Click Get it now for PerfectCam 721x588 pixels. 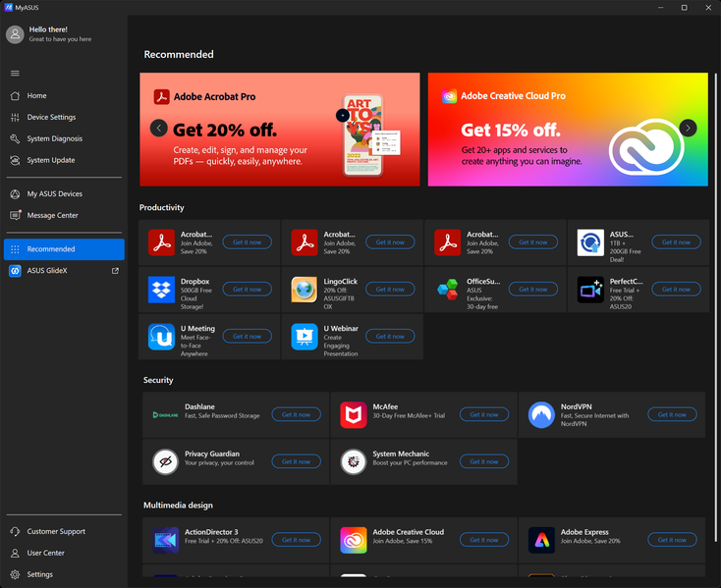[x=676, y=290]
